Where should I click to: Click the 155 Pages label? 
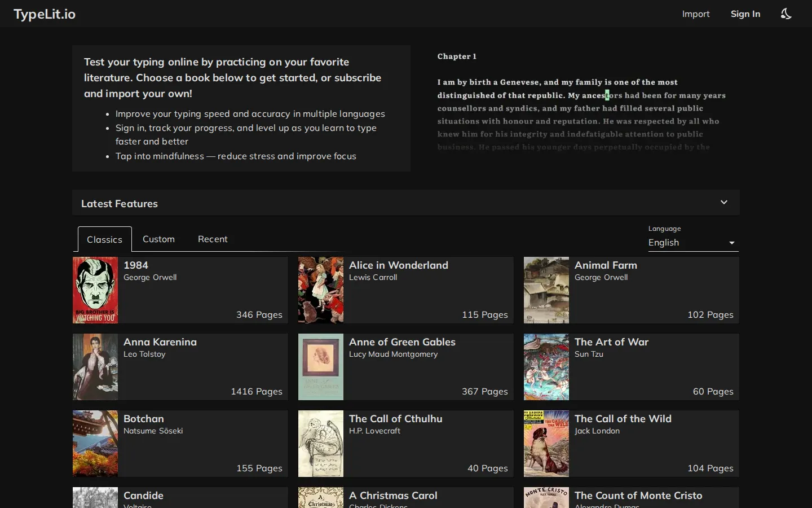pyautogui.click(x=259, y=468)
